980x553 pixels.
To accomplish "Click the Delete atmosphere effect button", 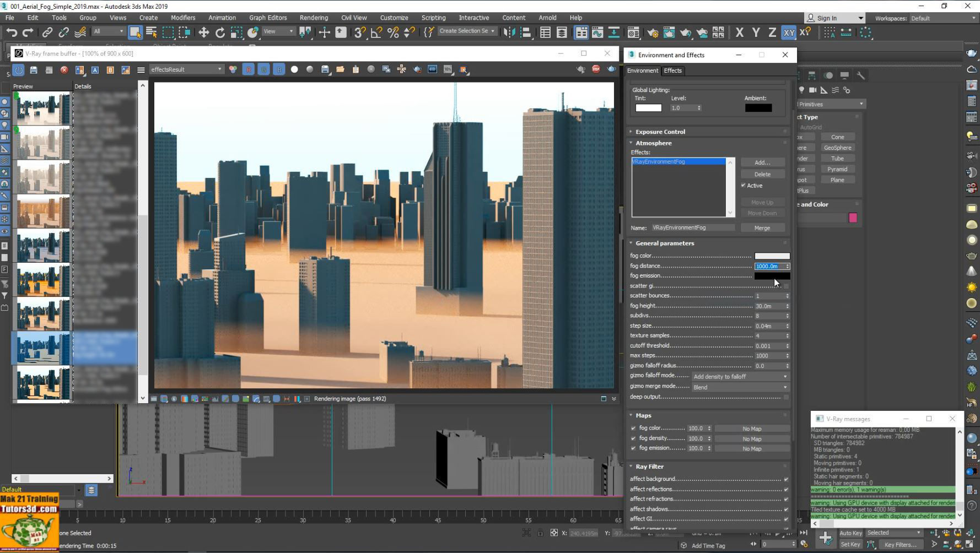I will point(762,174).
